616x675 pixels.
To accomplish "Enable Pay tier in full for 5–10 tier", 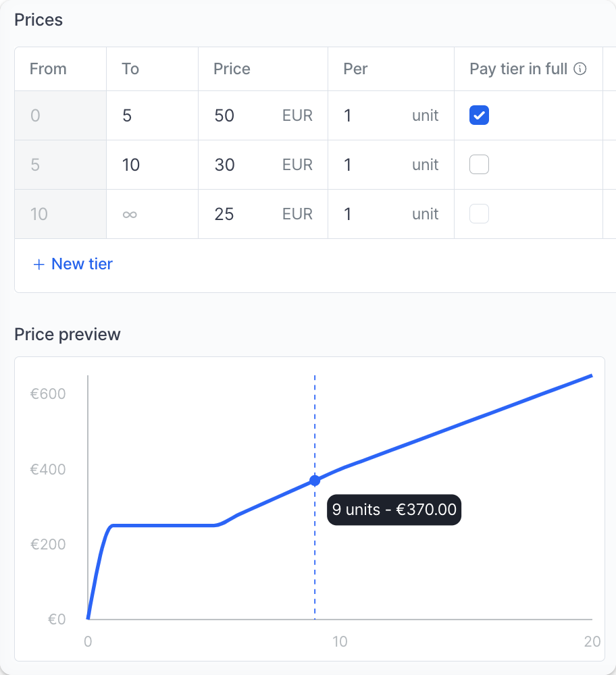I will coord(479,165).
